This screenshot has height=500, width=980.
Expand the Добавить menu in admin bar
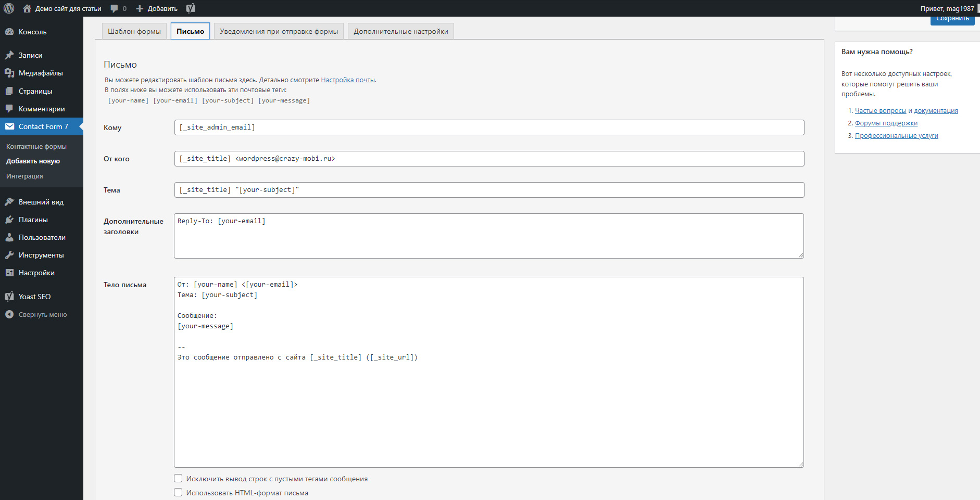(157, 8)
